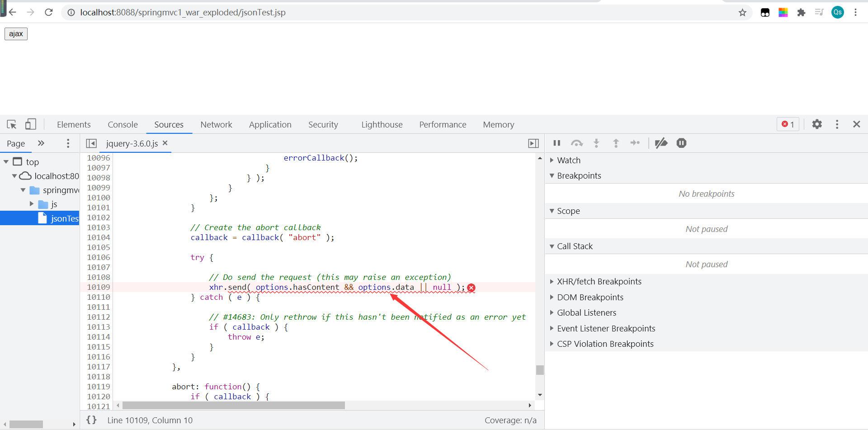Image resolution: width=868 pixels, height=430 pixels.
Task: Open the Console tab
Action: (x=123, y=124)
